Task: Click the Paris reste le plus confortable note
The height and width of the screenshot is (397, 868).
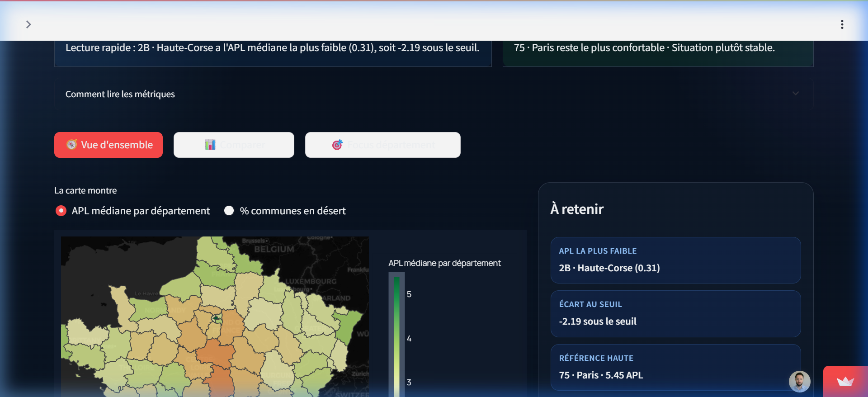Action: pos(644,47)
